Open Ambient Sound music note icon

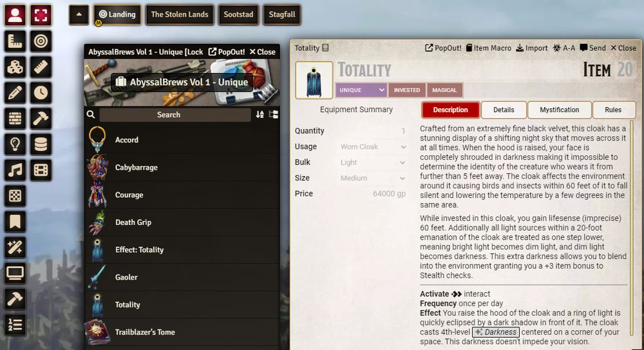15,170
